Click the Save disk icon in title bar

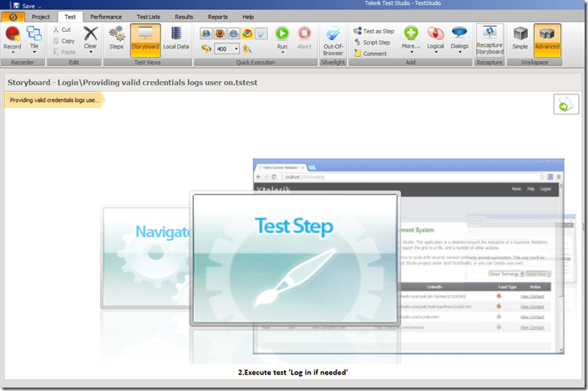click(x=16, y=5)
